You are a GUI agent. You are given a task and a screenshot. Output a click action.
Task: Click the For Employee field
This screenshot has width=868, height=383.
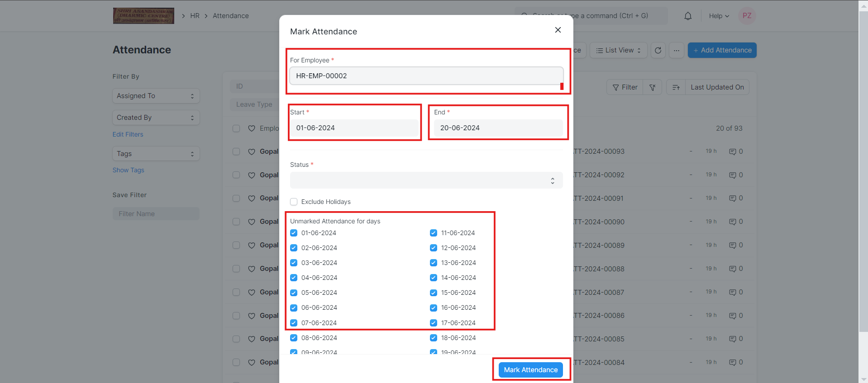(x=426, y=76)
